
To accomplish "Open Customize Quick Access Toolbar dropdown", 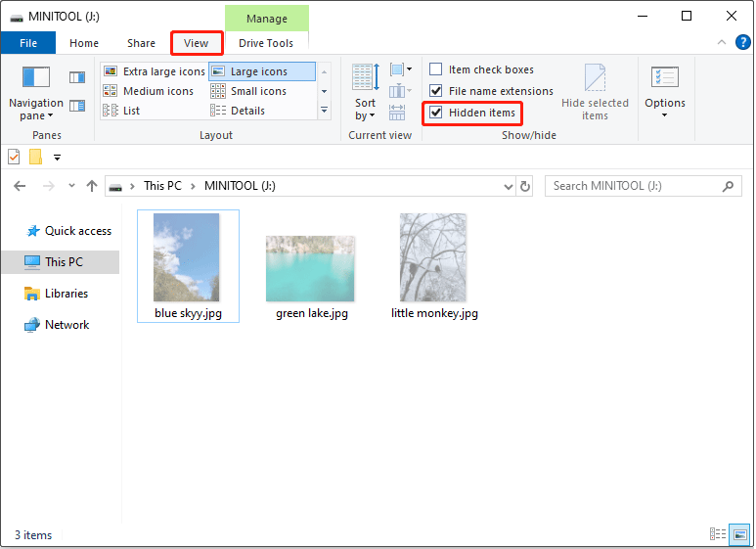I will [57, 158].
